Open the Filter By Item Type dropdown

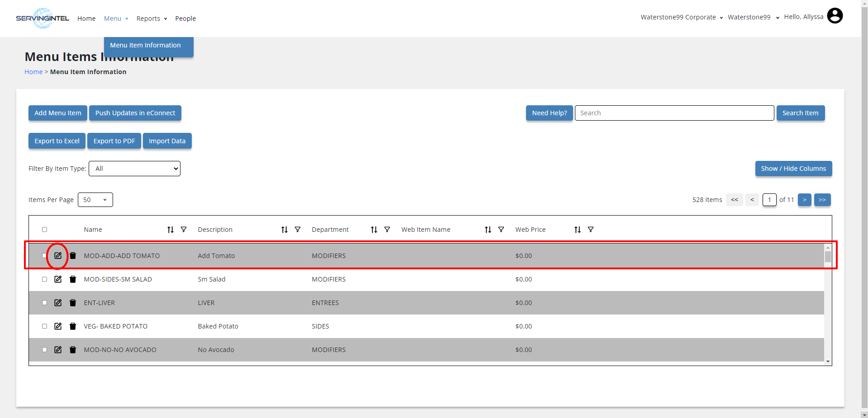[x=134, y=169]
